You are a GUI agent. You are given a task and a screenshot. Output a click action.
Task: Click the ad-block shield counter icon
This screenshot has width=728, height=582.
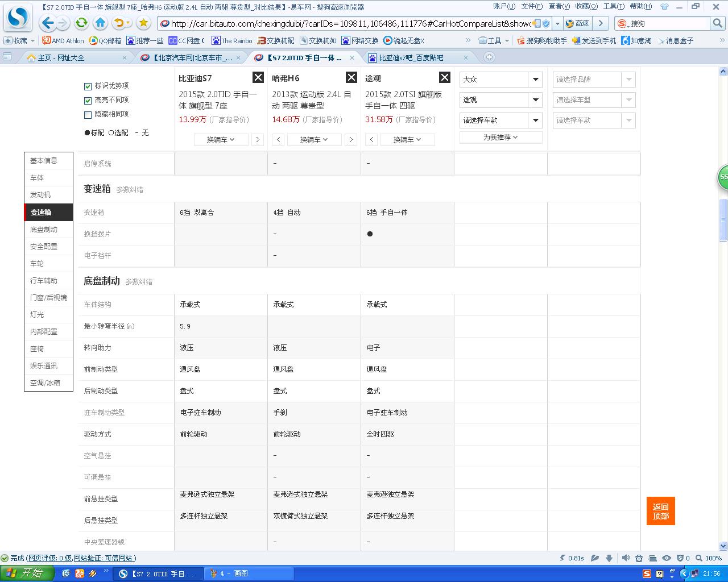(x=682, y=558)
